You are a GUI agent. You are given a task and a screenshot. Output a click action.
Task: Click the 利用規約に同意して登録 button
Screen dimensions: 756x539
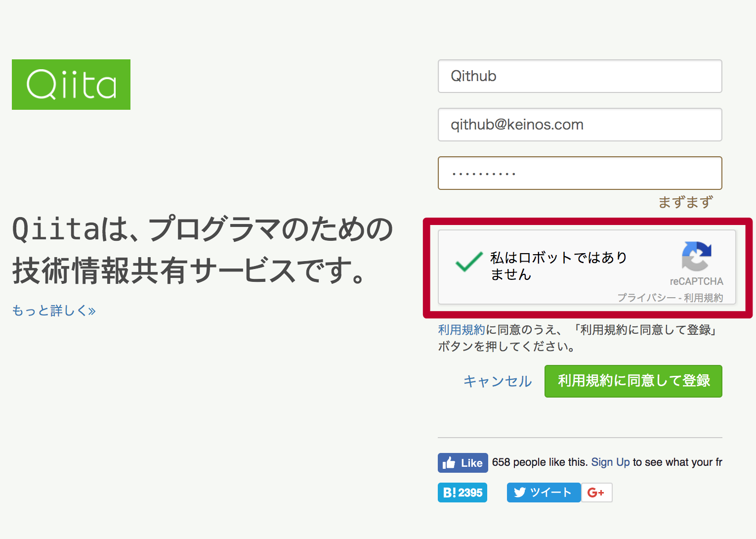click(633, 381)
